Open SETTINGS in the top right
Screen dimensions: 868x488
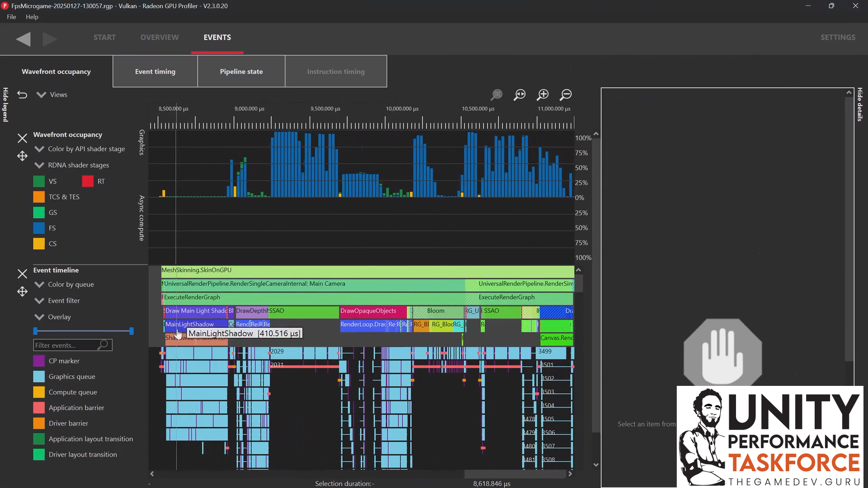coord(838,38)
